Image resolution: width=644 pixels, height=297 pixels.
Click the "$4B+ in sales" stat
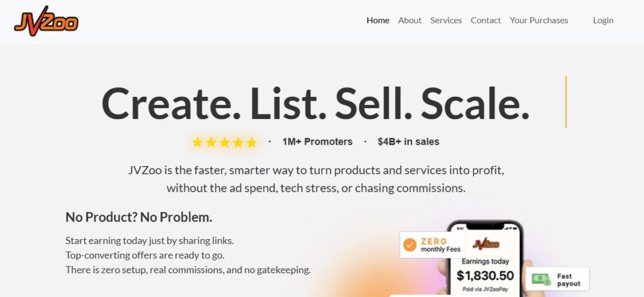(408, 142)
